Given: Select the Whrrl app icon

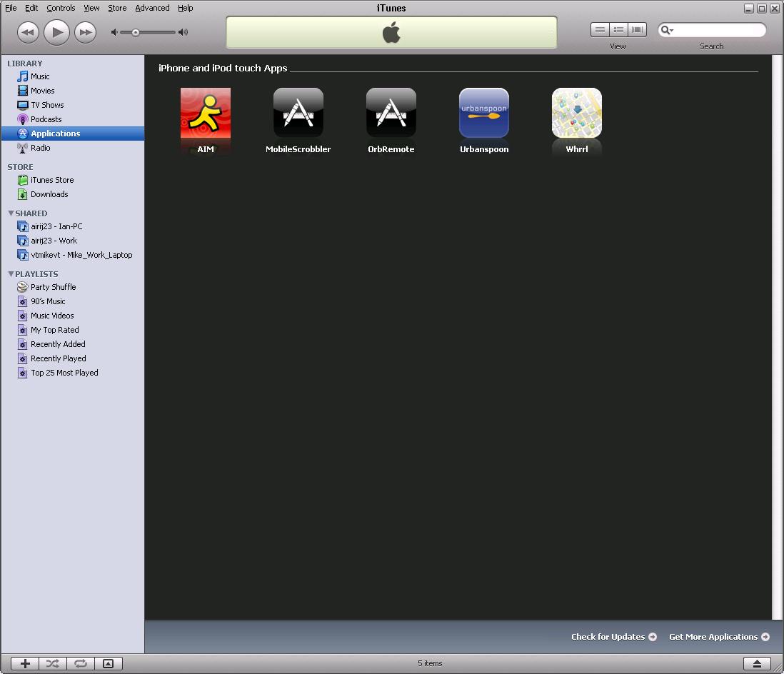Looking at the screenshot, I should pyautogui.click(x=576, y=113).
